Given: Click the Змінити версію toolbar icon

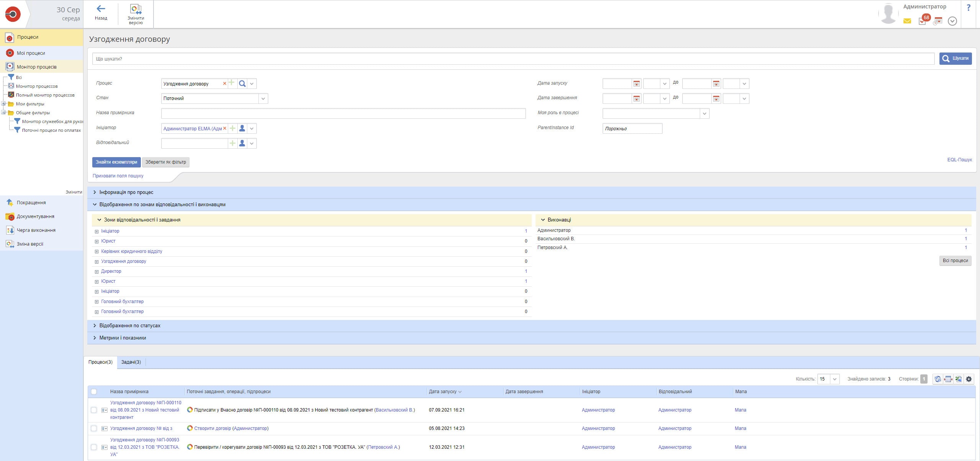Looking at the screenshot, I should point(136,9).
